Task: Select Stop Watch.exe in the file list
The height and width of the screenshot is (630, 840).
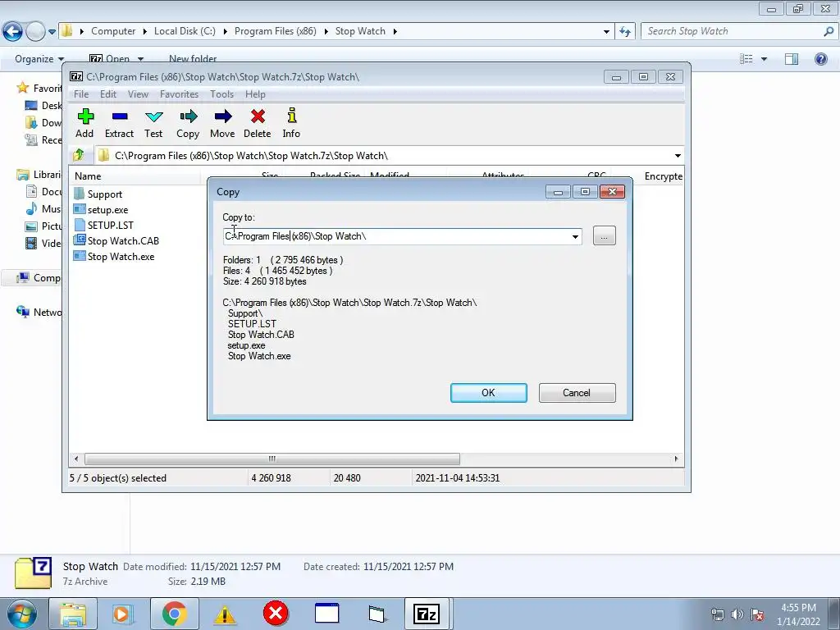Action: 121,256
